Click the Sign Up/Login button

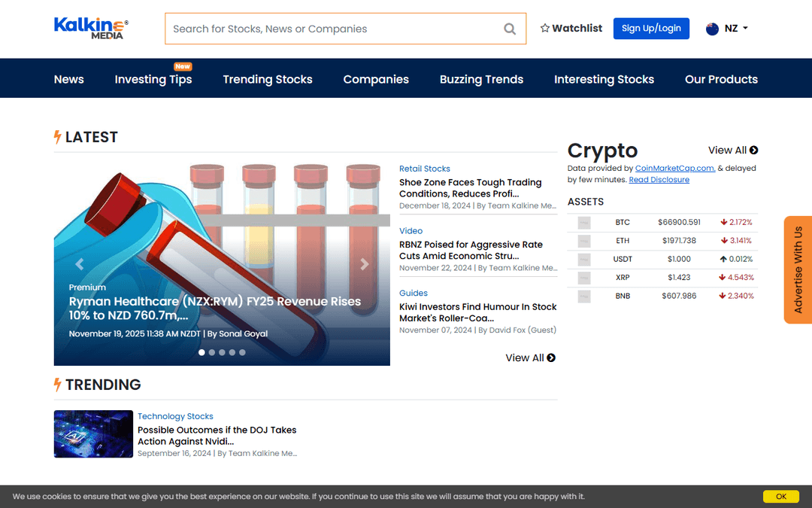pyautogui.click(x=651, y=29)
